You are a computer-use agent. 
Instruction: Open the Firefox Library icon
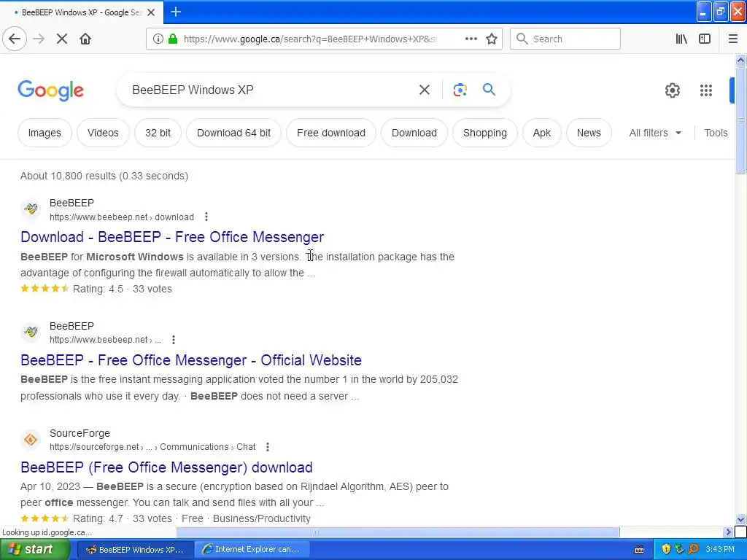681,39
